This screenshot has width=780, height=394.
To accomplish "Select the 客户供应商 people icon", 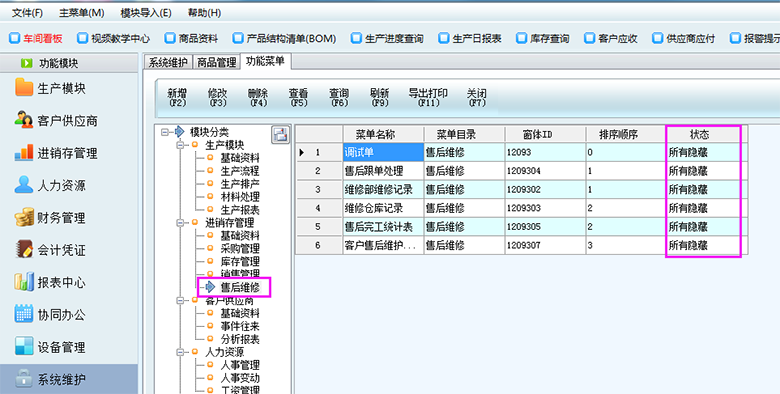I will (24, 120).
